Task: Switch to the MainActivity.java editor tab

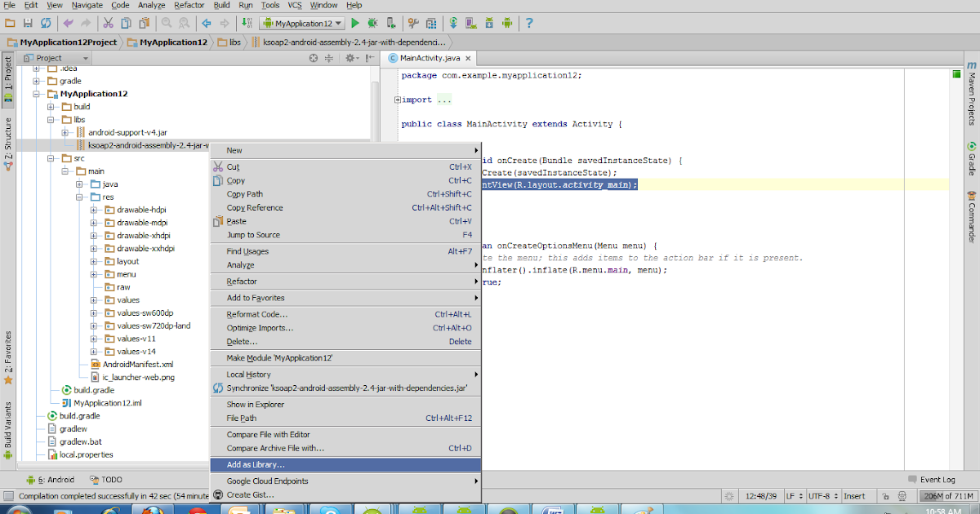Action: pyautogui.click(x=430, y=58)
